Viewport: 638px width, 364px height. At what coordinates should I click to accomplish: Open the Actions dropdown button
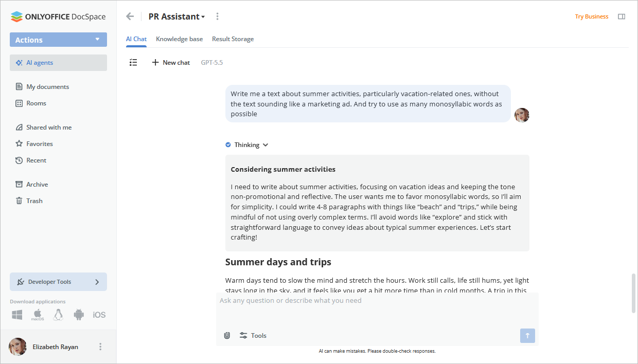click(58, 40)
